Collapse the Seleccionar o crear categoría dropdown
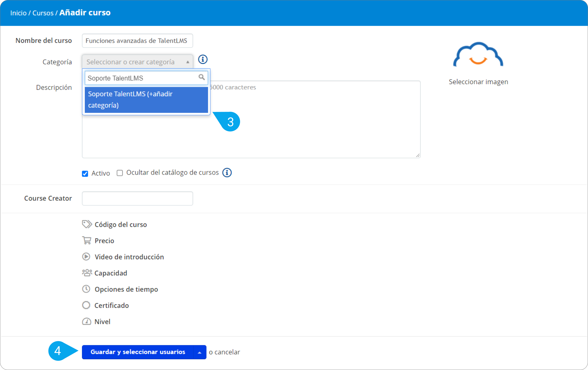Image resolution: width=588 pixels, height=370 pixels. pos(137,62)
